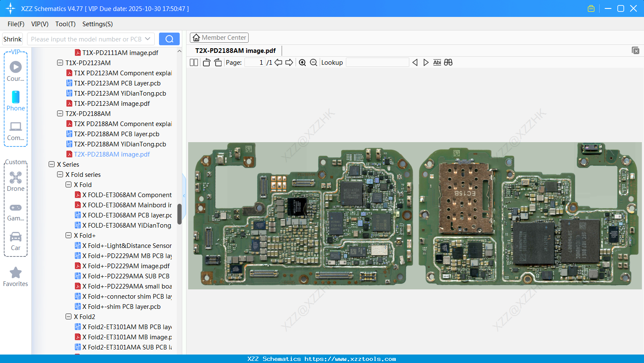Open T1X-PD2123AM YiDianTong.pcb

click(120, 93)
